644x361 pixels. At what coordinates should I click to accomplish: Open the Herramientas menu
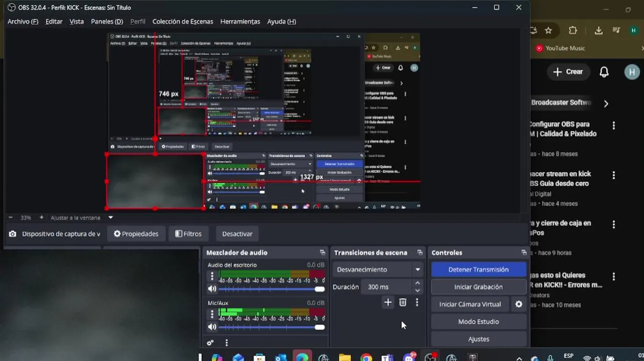240,22
